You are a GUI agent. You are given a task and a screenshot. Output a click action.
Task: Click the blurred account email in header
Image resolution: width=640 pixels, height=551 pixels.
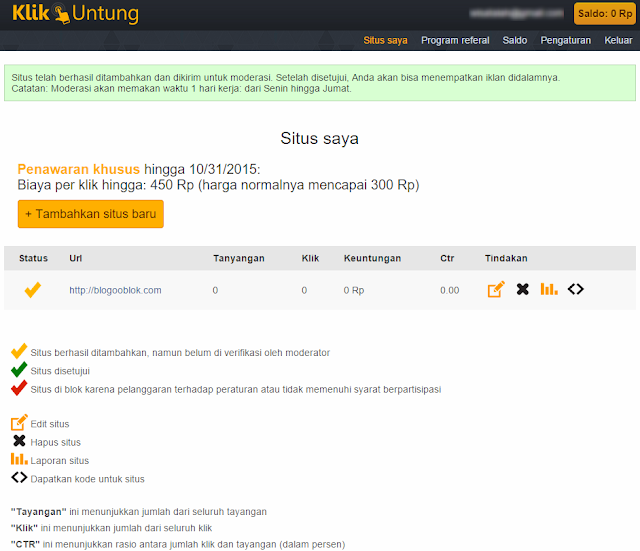point(517,13)
